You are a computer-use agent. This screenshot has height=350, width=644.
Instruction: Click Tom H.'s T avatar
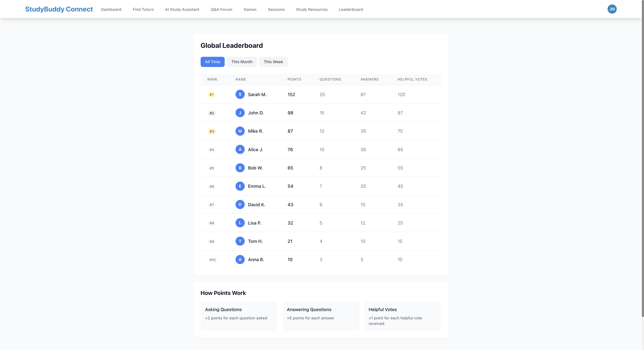click(x=240, y=241)
